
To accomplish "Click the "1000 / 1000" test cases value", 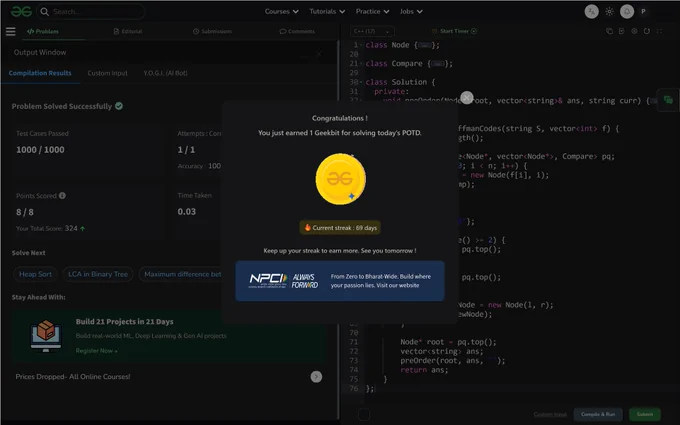I will coord(40,150).
